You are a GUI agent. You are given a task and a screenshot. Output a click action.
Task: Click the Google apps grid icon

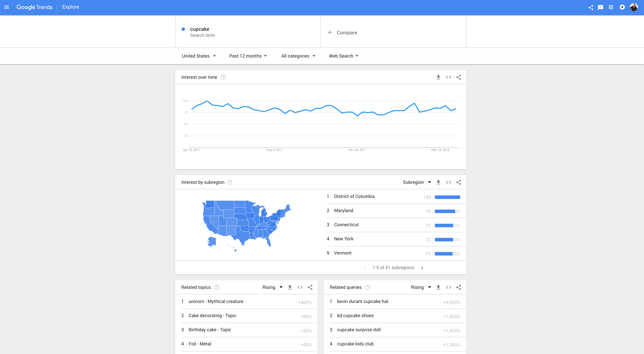(611, 7)
